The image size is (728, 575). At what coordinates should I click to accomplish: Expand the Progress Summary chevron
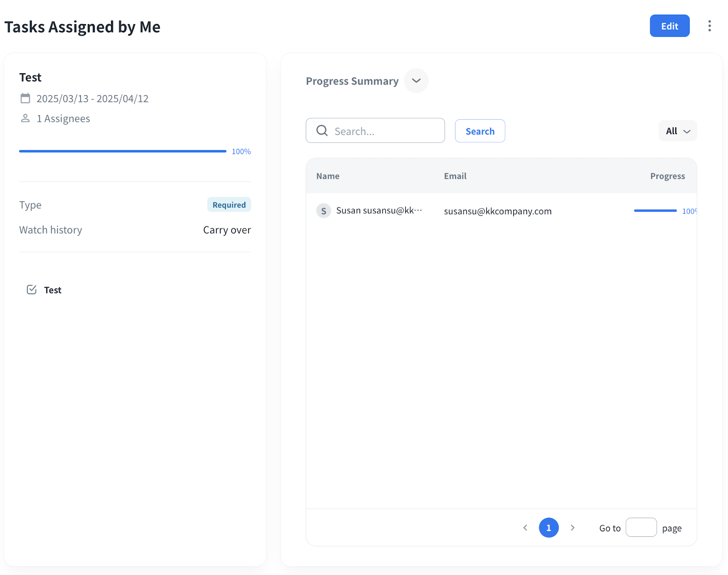pyautogui.click(x=416, y=81)
